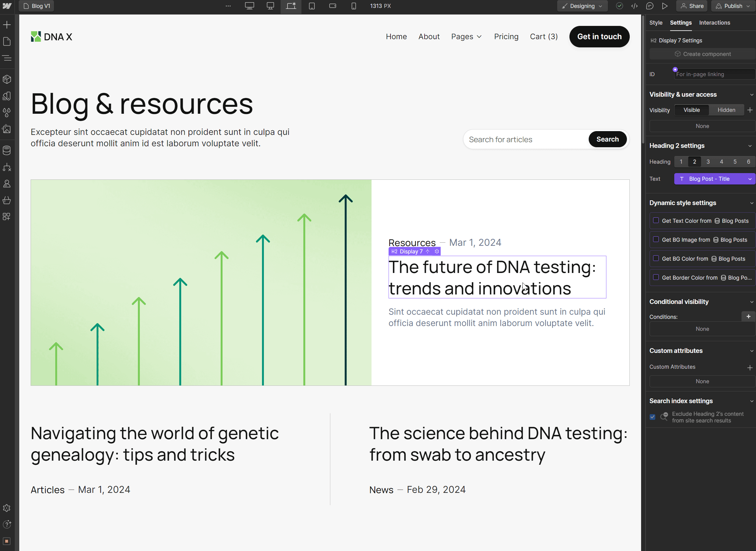
Task: Open the Apps grid panel
Action: point(7,217)
